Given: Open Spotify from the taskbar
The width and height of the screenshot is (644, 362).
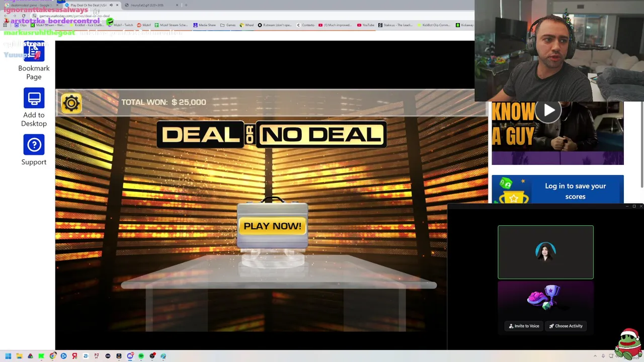Looking at the screenshot, I should point(141,356).
